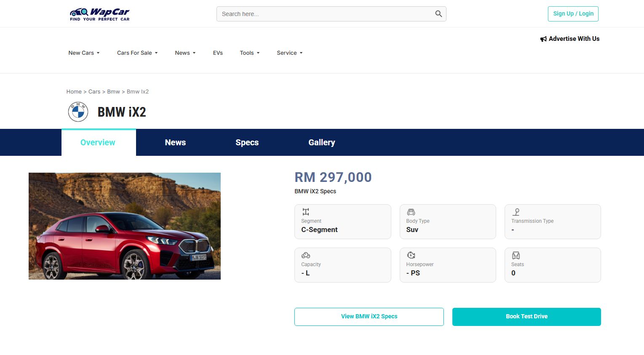Click the red BMW iX2 photo

pos(124,226)
